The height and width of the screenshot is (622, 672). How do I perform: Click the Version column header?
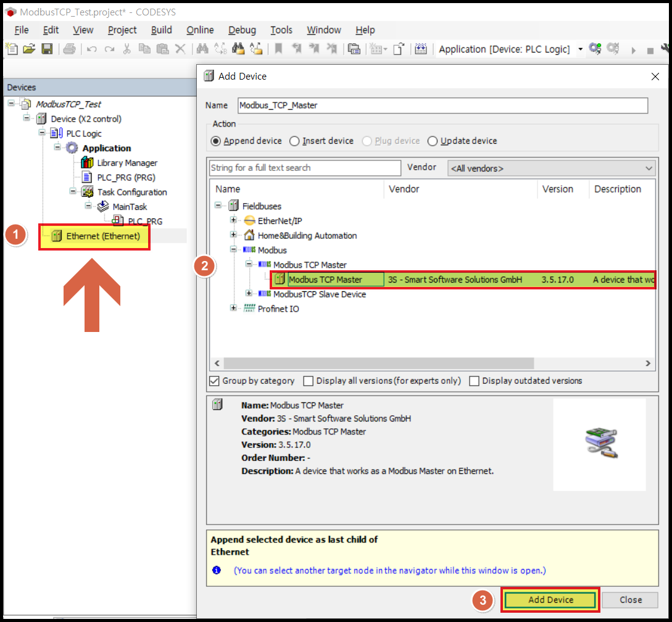[x=563, y=189]
